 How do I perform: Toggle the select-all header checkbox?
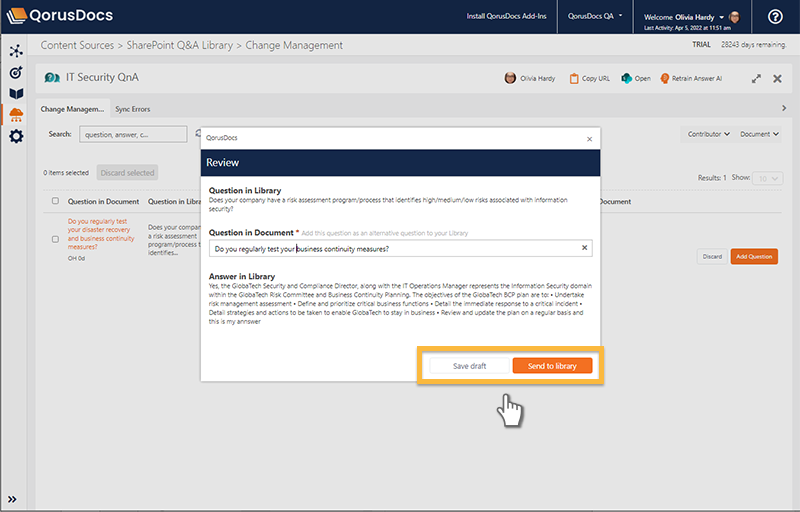(55, 201)
